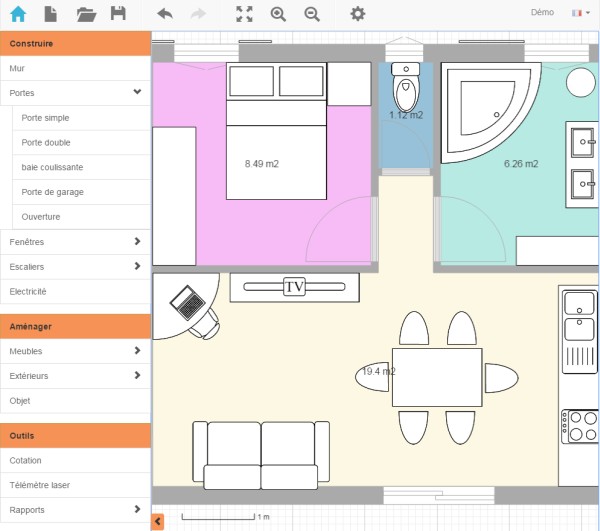Open the French flag language dropdown
The height and width of the screenshot is (531, 600).
click(x=579, y=13)
